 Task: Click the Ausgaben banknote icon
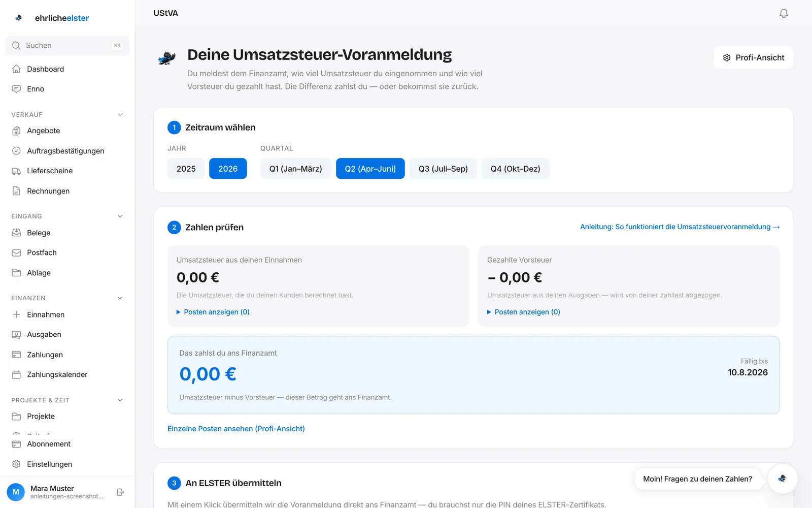(x=16, y=334)
